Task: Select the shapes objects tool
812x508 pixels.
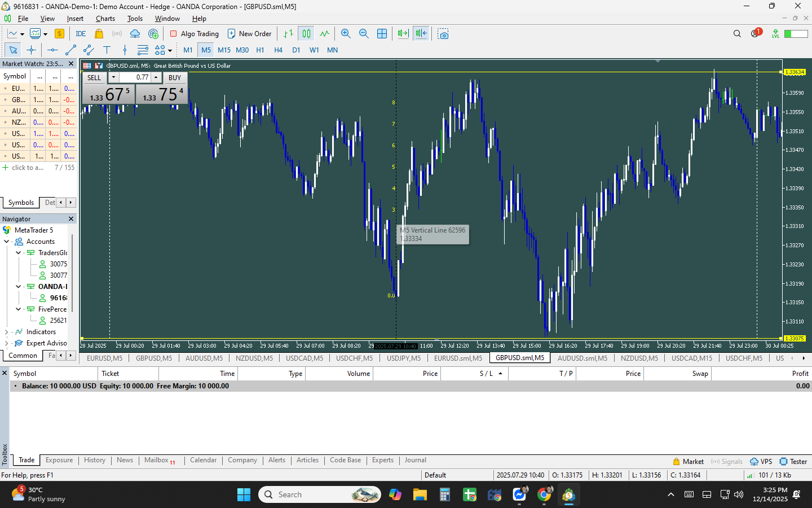Action: [x=160, y=50]
